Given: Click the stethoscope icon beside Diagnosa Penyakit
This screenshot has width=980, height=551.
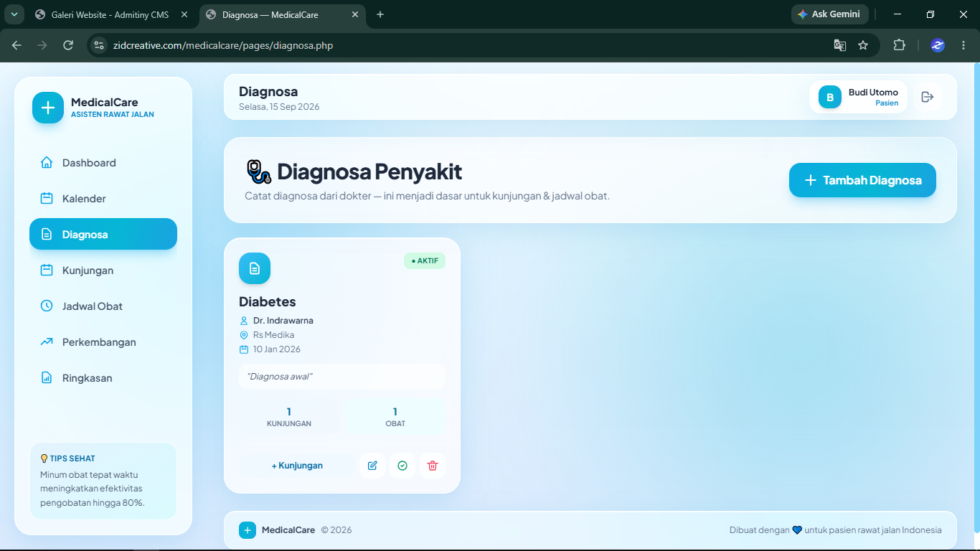Looking at the screenshot, I should point(259,172).
